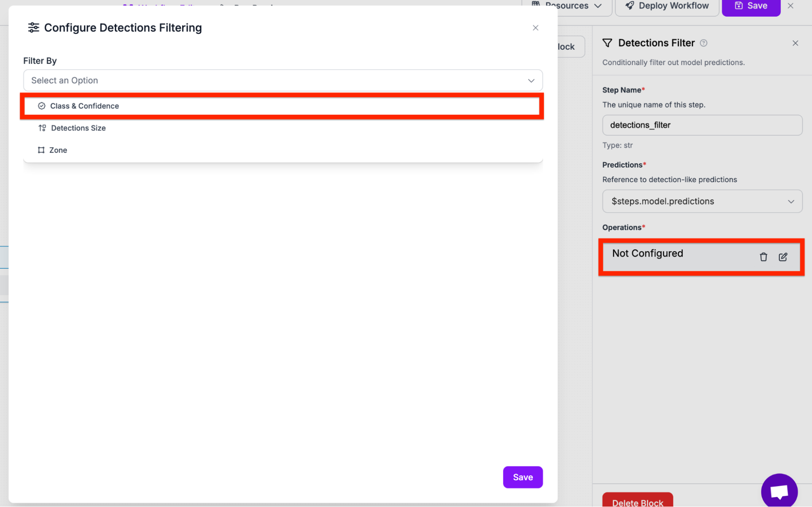The width and height of the screenshot is (812, 507).
Task: Click the rocket icon on Deploy Workflow
Action: click(x=630, y=6)
